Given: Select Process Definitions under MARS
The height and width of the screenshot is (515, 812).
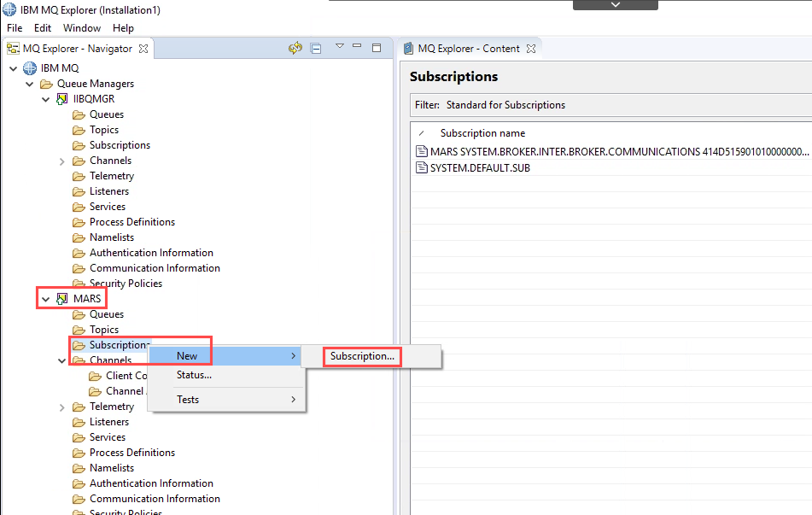Looking at the screenshot, I should [132, 453].
